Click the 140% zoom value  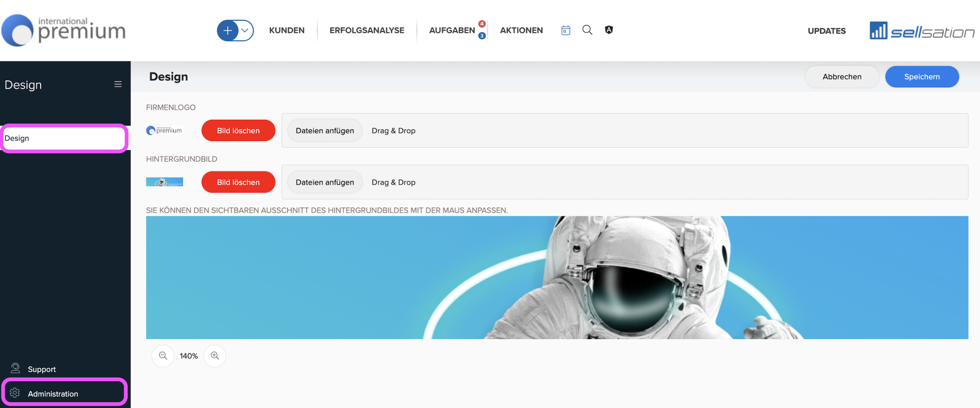[x=189, y=356]
